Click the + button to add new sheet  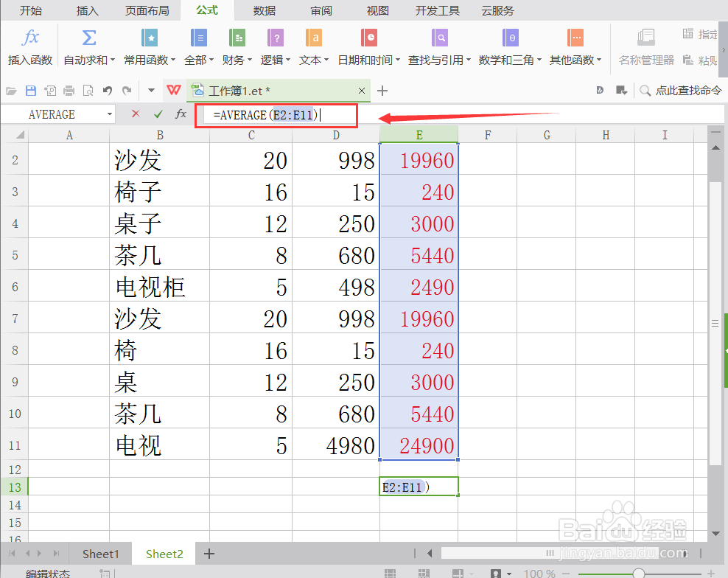(x=209, y=554)
